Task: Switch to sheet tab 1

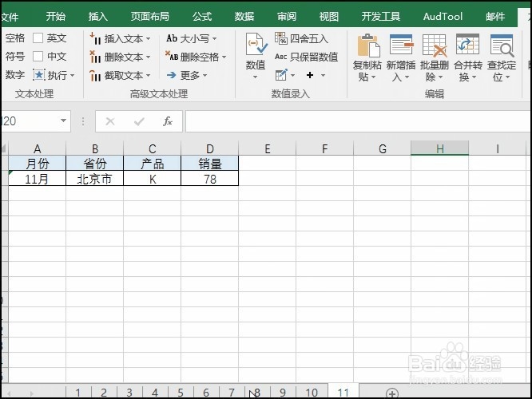Action: [x=78, y=393]
